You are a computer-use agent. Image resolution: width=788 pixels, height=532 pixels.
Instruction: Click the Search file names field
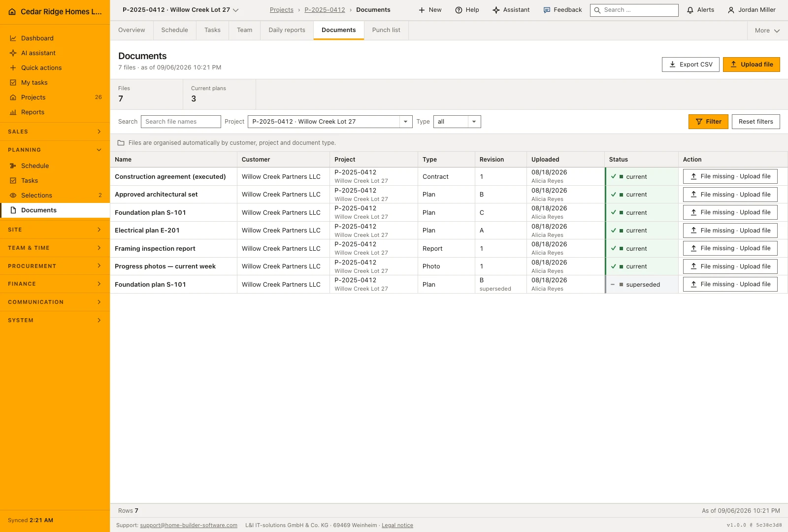(181, 122)
